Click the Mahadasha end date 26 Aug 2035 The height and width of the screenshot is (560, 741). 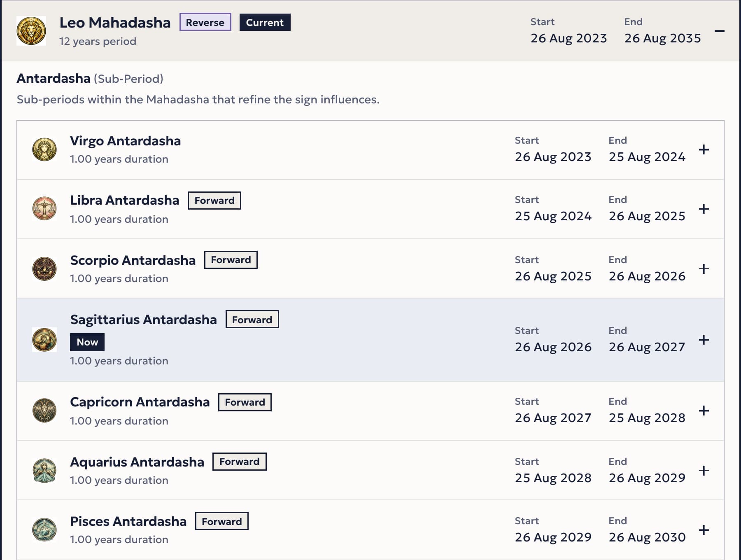coord(663,38)
